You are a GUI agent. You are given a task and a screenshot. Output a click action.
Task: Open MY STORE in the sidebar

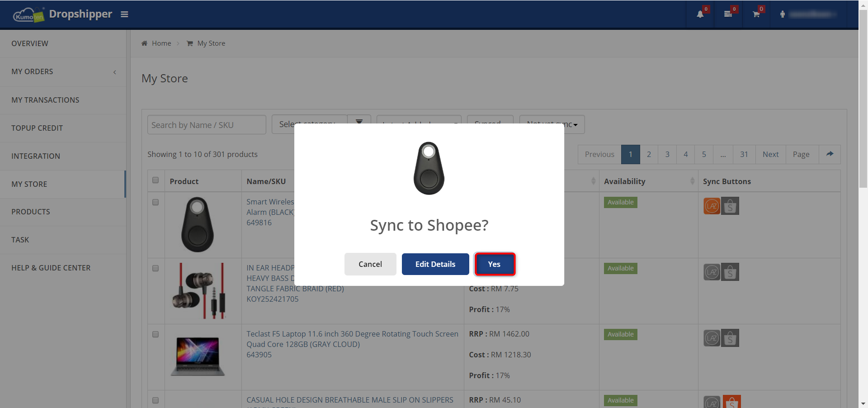tap(63, 184)
